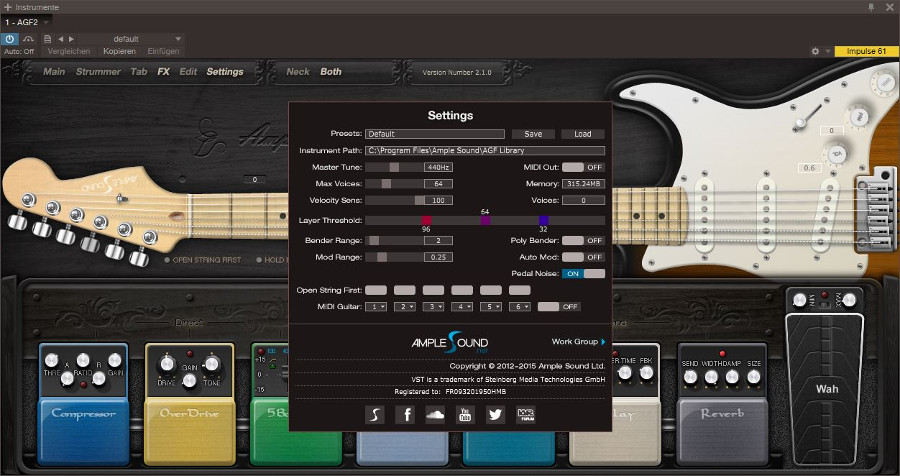Click the guitar body Vol knob

[x=836, y=154]
